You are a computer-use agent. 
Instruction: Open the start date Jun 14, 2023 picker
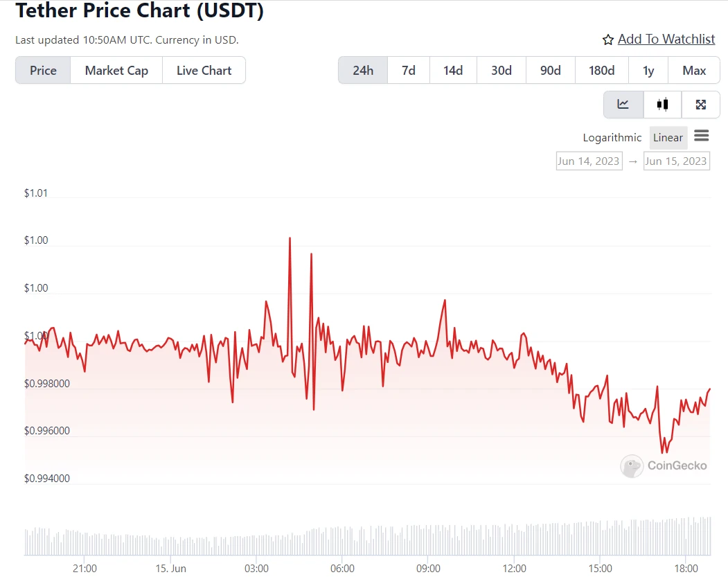pyautogui.click(x=589, y=161)
